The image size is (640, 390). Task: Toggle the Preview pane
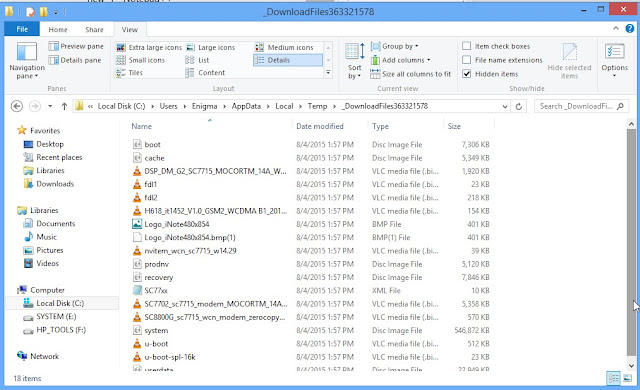point(76,46)
